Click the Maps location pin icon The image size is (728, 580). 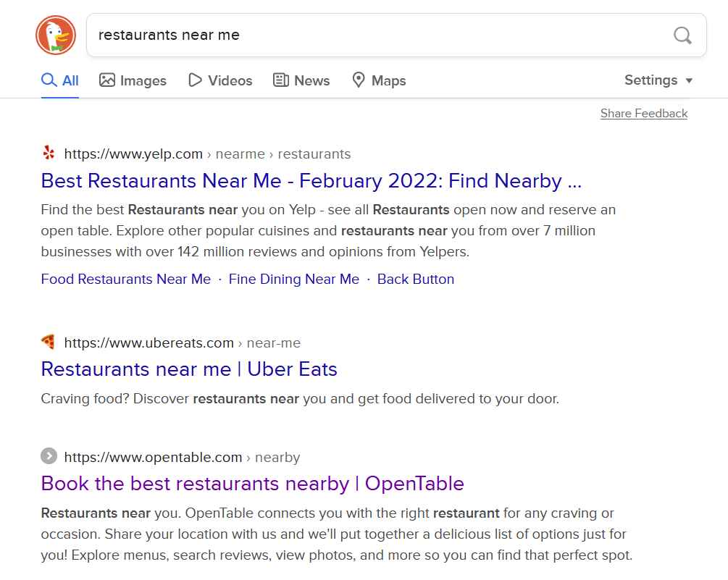pos(359,80)
